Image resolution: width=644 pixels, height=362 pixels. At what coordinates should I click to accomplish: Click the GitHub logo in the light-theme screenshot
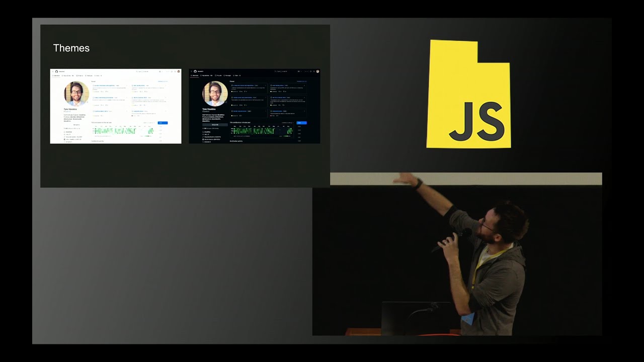click(56, 71)
